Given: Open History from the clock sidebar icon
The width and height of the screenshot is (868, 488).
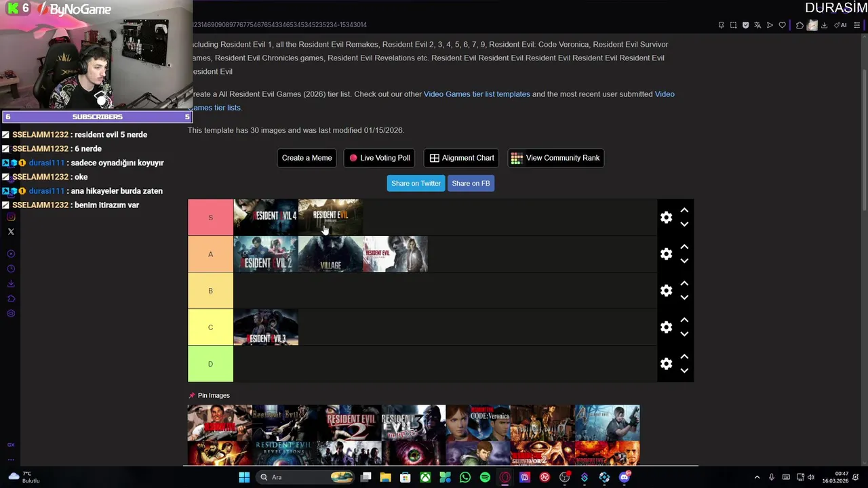Looking at the screenshot, I should point(11,268).
